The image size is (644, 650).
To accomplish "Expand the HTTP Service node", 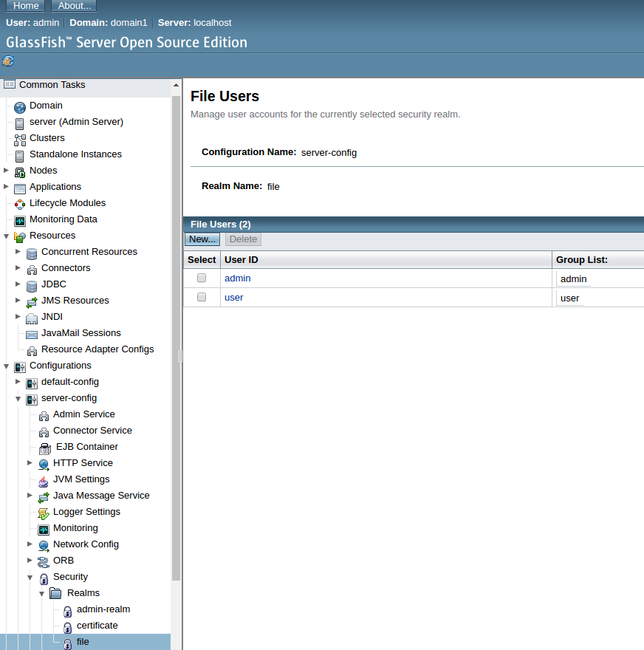I will (x=30, y=462).
